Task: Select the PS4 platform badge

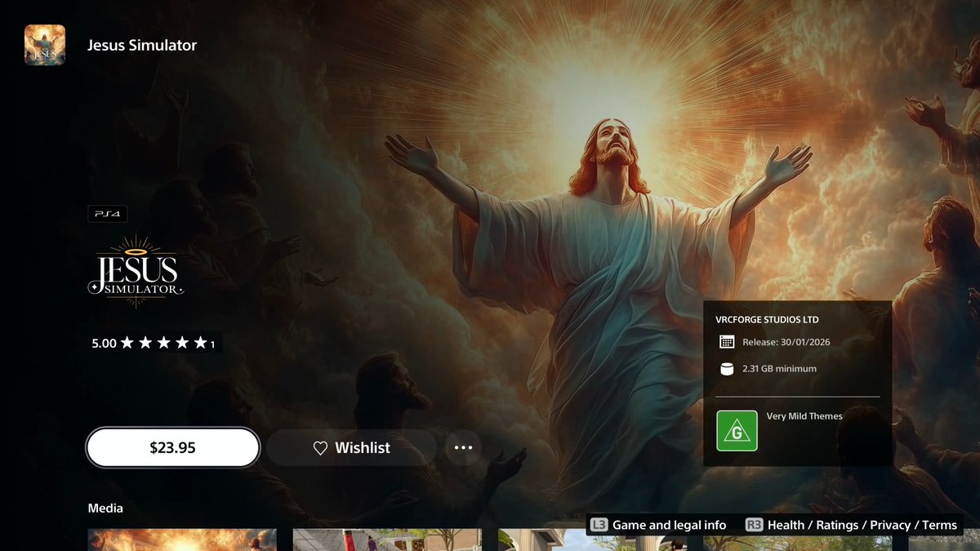Action: [x=108, y=214]
